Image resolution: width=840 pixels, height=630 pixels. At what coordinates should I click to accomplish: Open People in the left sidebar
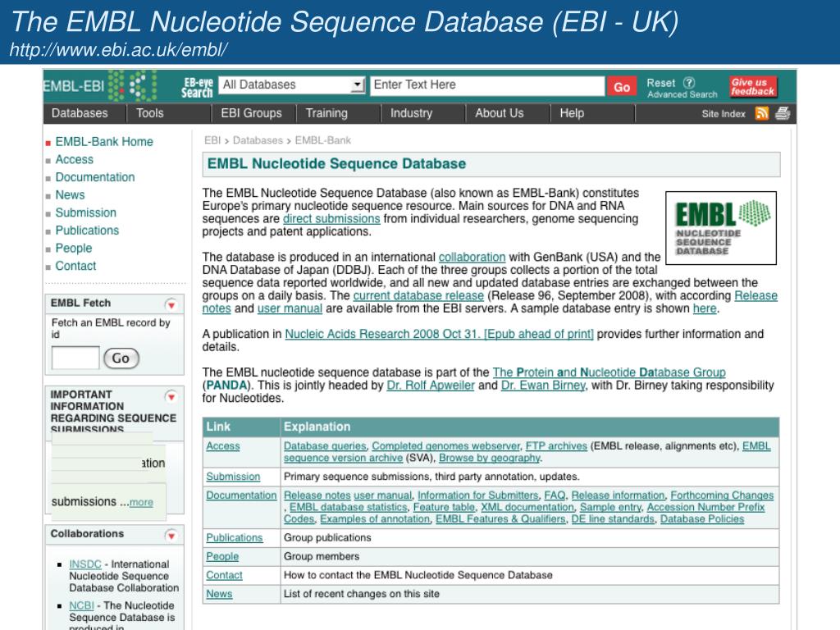[73, 248]
